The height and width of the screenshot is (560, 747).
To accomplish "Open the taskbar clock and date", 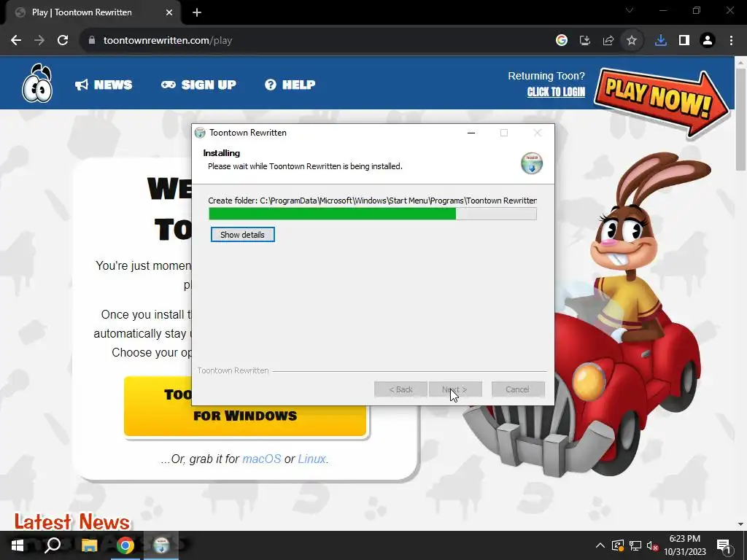I will click(685, 545).
